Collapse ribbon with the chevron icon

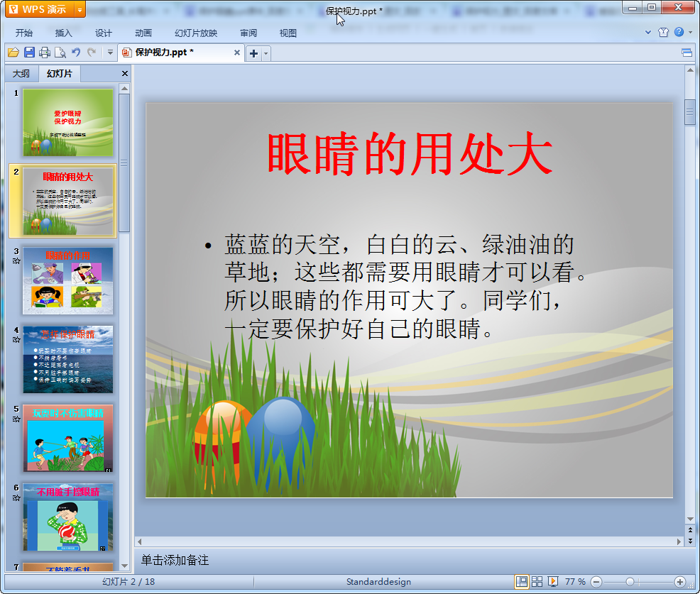click(648, 32)
